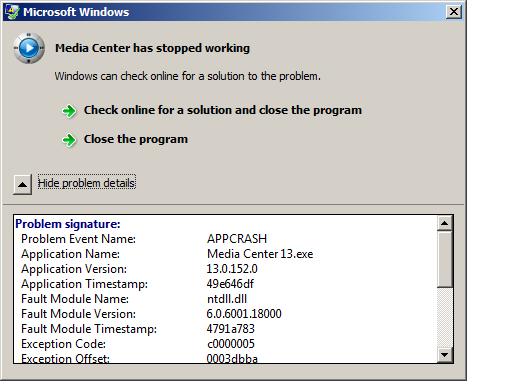This screenshot has height=384, width=512.
Task: Select fault module timestamp 4791a783
Action: 231,329
